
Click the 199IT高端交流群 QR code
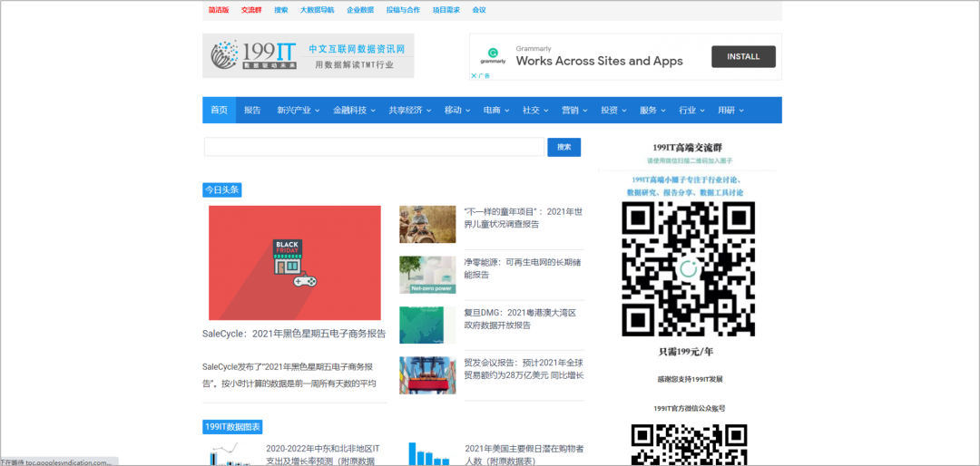(688, 268)
